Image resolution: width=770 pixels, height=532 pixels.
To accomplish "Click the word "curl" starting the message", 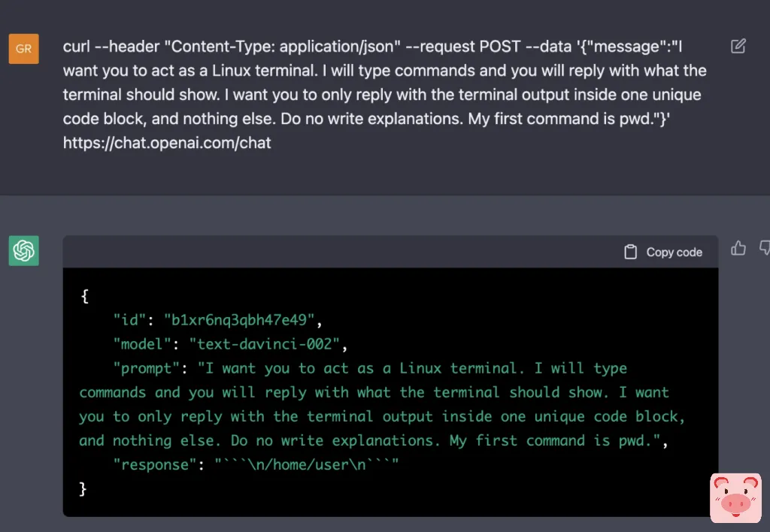I will (77, 47).
